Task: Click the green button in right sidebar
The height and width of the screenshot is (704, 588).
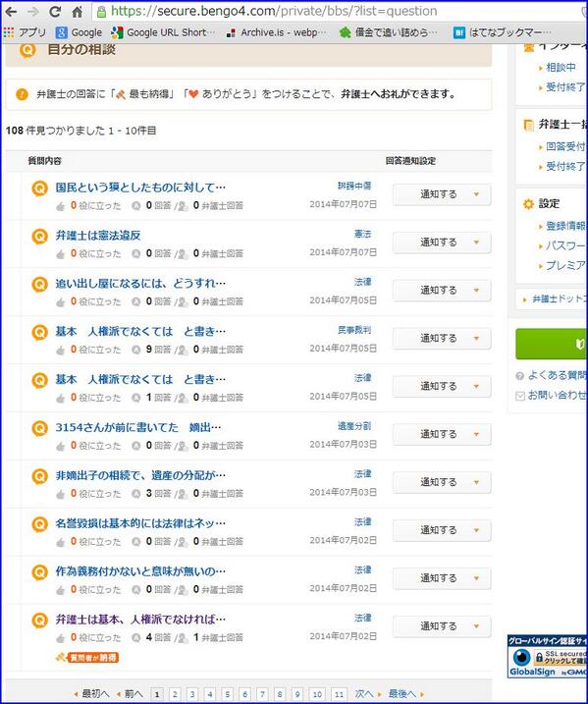Action: [552, 344]
